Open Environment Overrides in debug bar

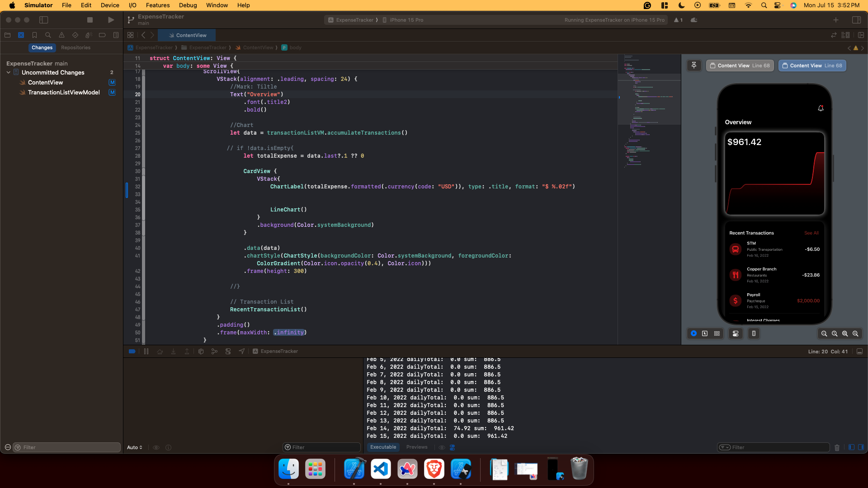228,351
